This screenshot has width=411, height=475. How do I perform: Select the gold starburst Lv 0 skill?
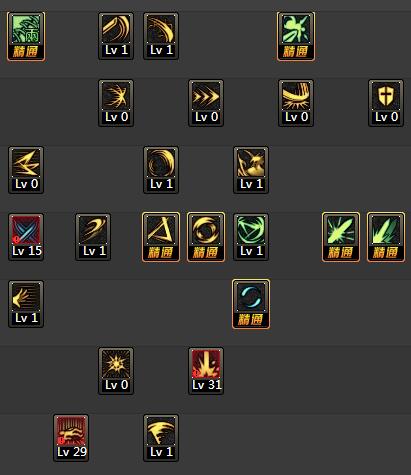pyautogui.click(x=116, y=371)
